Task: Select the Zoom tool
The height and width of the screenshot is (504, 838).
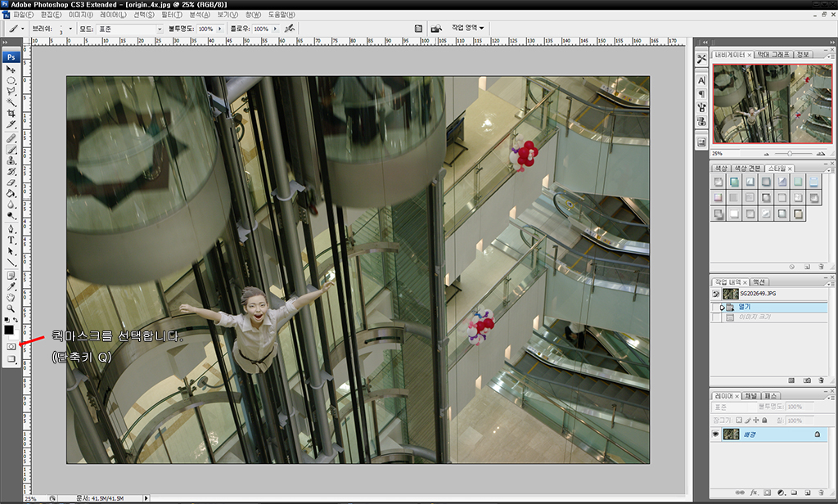Action: click(x=11, y=309)
